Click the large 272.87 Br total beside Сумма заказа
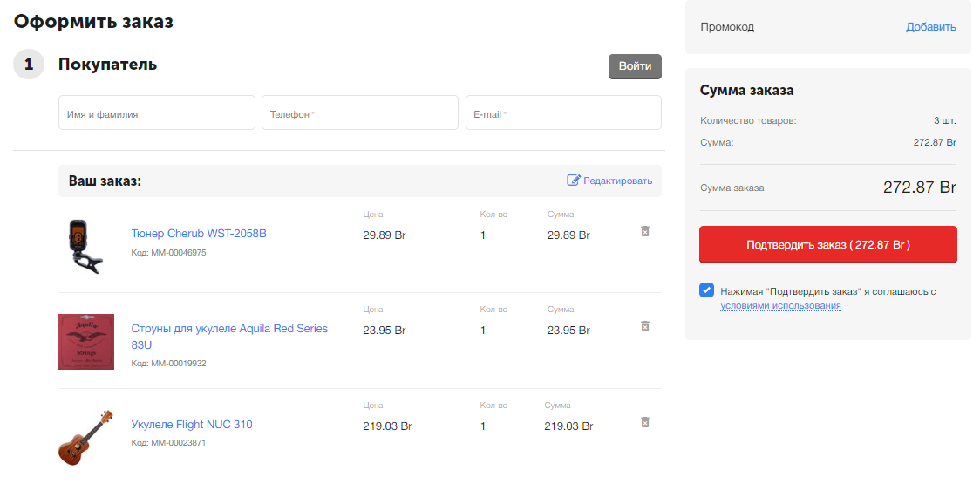Screen dimensions: 980x491 (x=919, y=187)
